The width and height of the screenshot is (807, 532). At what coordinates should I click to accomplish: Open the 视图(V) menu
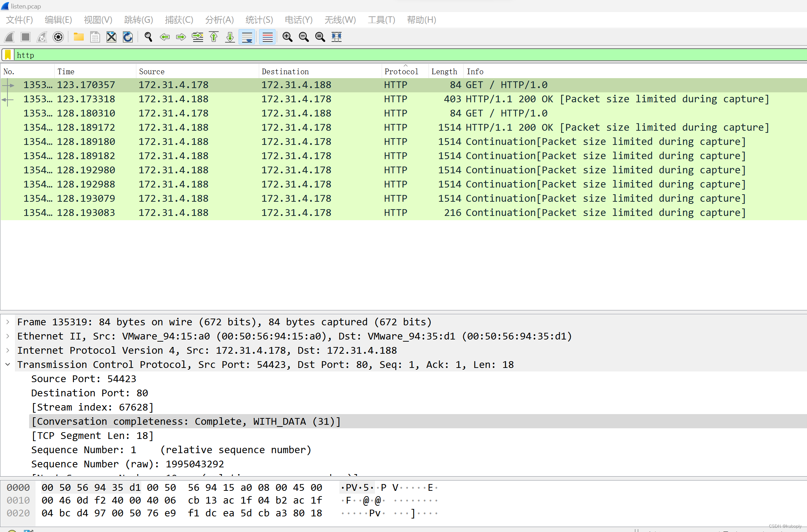coord(98,20)
